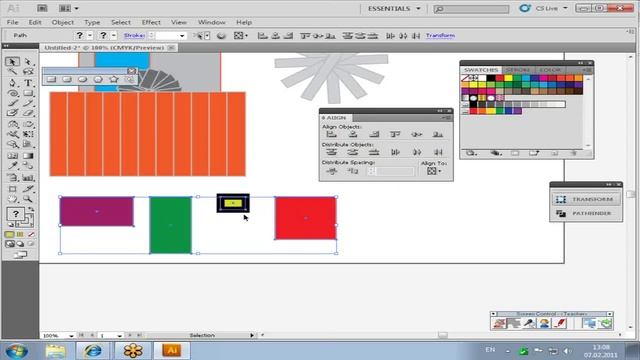
Task: Switch to Draw Behind mode
Action: point(20,244)
